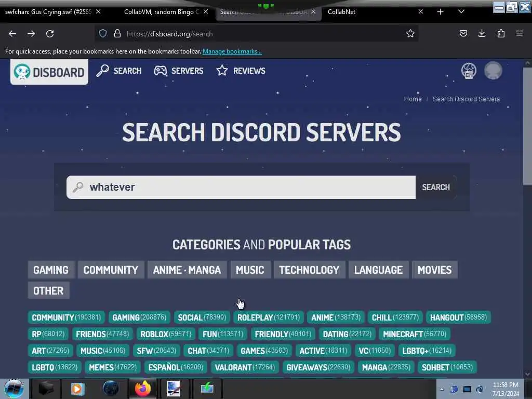Select the LANGUAGE category
532x399 pixels.
coord(378,270)
